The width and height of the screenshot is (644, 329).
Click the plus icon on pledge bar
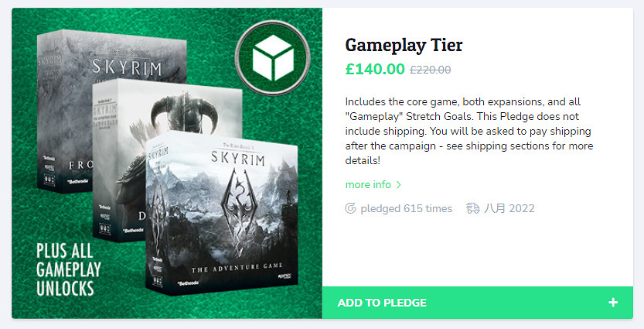(x=613, y=303)
